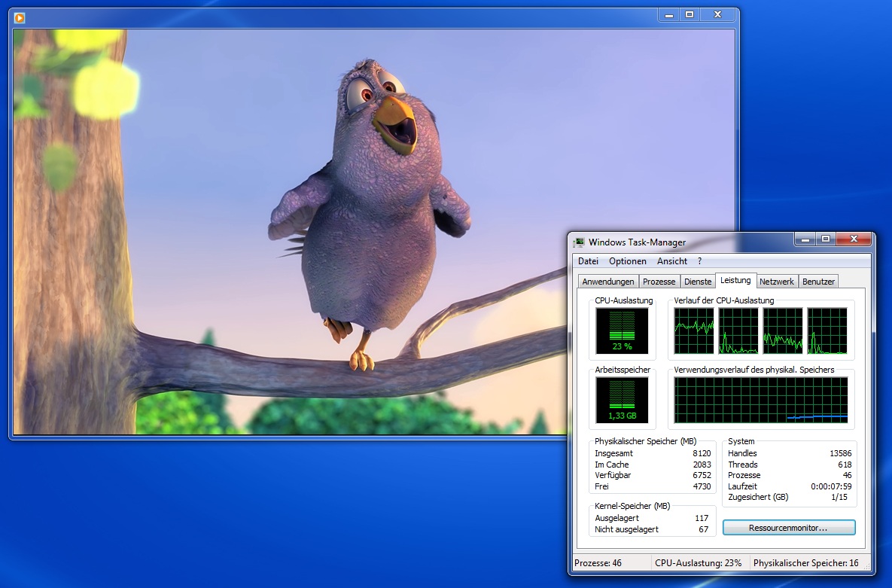This screenshot has width=892, height=588.
Task: Close the Windows Task-Manager window
Action: pyautogui.click(x=854, y=239)
